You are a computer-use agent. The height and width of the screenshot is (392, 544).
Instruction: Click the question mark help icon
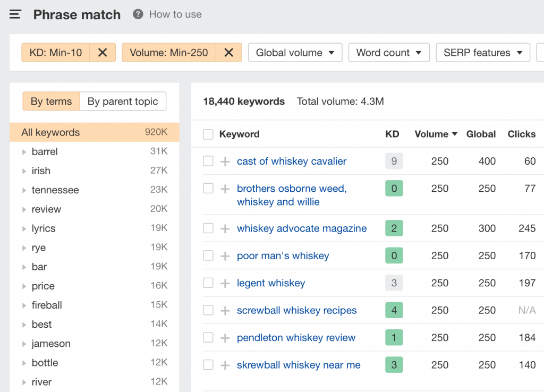click(138, 14)
